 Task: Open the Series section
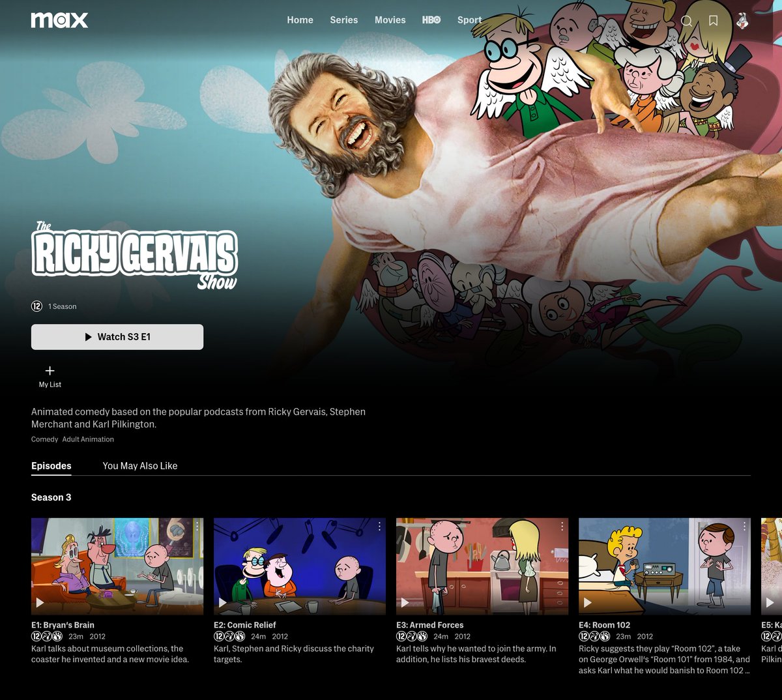tap(343, 20)
